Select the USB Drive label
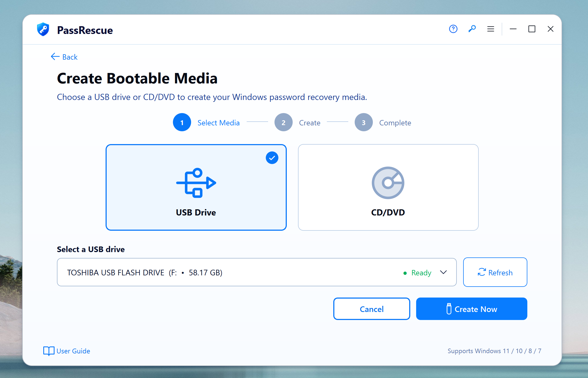Screen dimensions: 588x378 196,212
